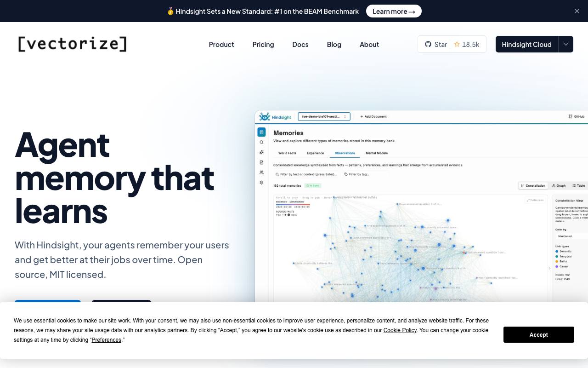
Task: Select the memories database sidebar icon
Action: click(261, 132)
